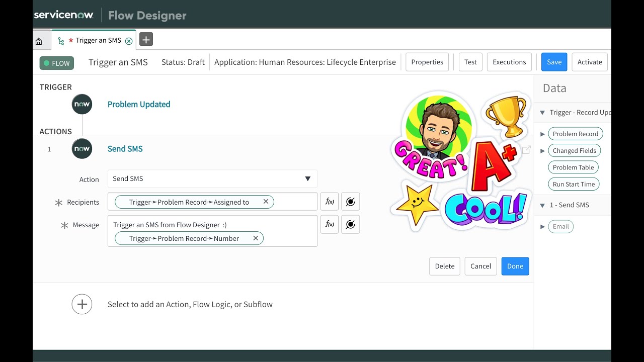Viewport: 644px width, 362px height.
Task: Expand the Problem Record tree in Data panel
Action: pyautogui.click(x=542, y=133)
